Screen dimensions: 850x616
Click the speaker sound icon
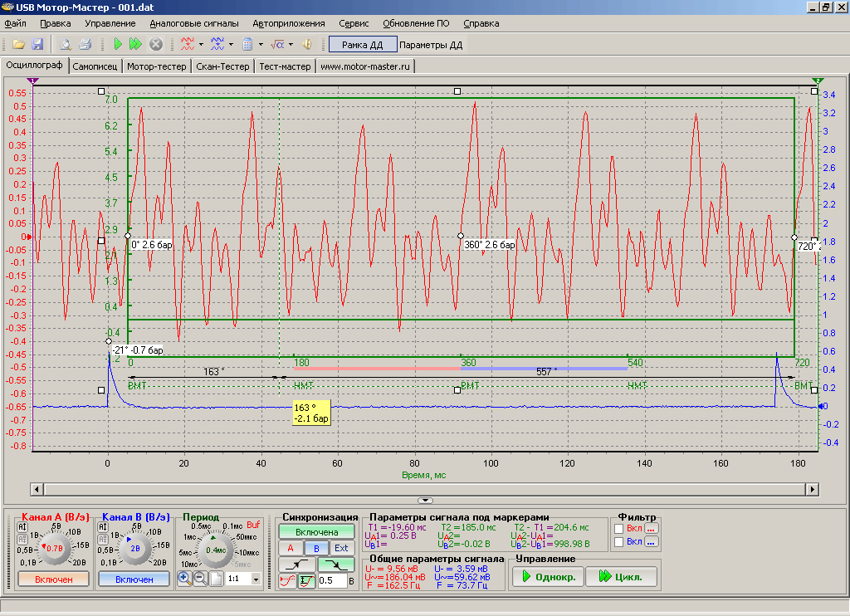(x=307, y=45)
